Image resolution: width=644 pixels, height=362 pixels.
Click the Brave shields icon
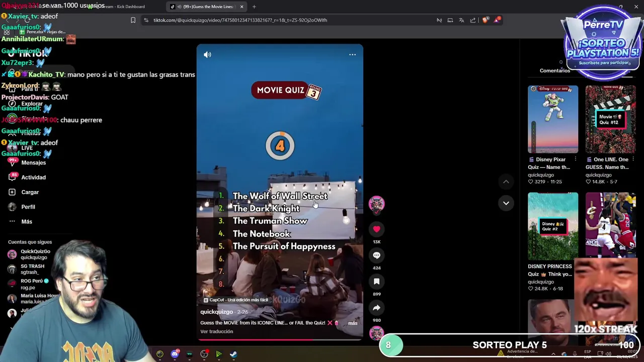pyautogui.click(x=485, y=20)
